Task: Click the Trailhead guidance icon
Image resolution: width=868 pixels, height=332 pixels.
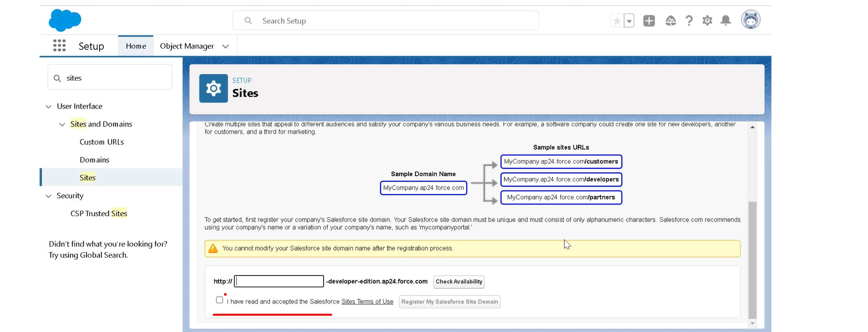Action: pyautogui.click(x=670, y=21)
